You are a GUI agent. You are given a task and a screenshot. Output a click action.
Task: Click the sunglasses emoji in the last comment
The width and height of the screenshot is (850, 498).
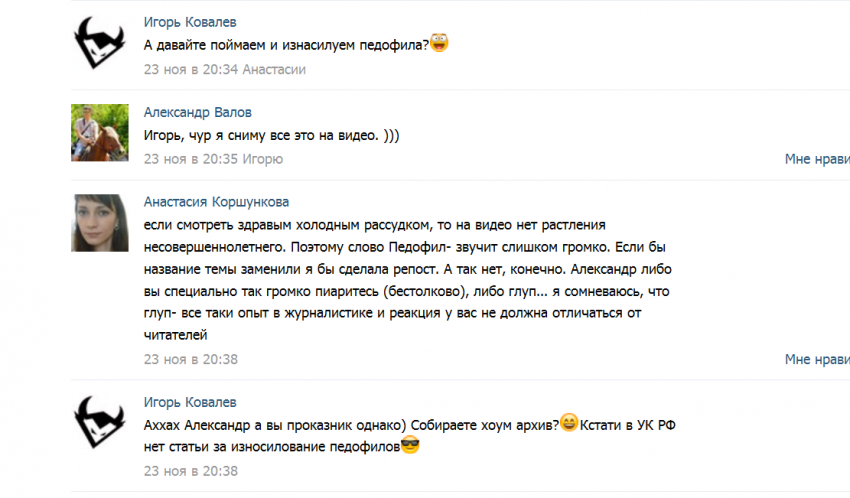coord(409,446)
